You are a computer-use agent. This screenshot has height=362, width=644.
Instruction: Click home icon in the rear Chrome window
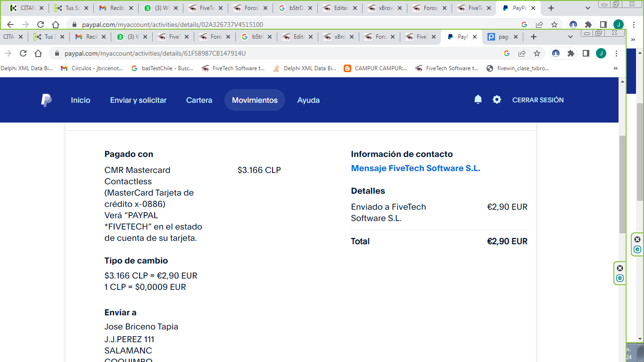coord(56,25)
